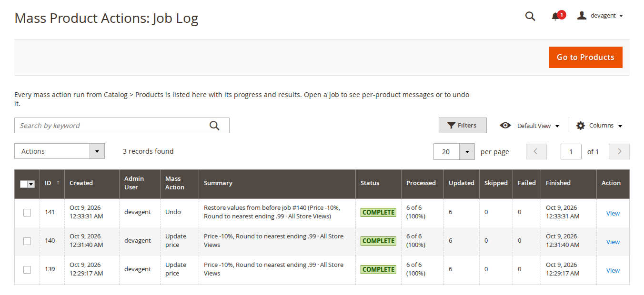Select the checkbox for job 141
The width and height of the screenshot is (644, 295).
pyautogui.click(x=27, y=213)
